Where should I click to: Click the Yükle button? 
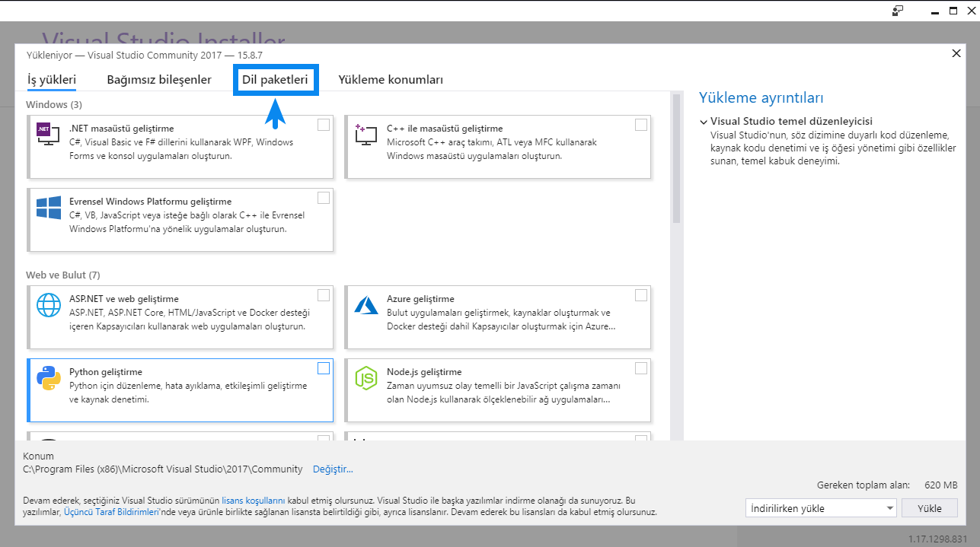tap(929, 508)
